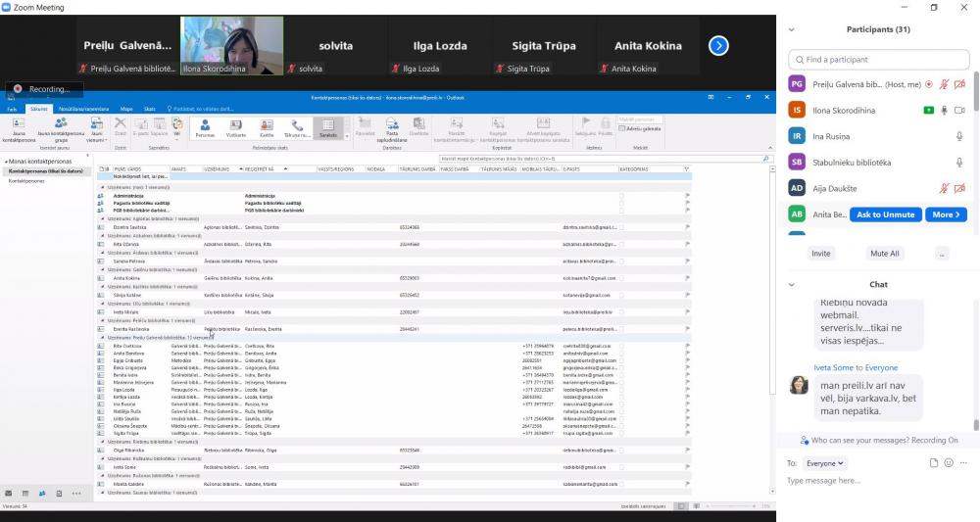Open participants more options ellipsis button

942,254
